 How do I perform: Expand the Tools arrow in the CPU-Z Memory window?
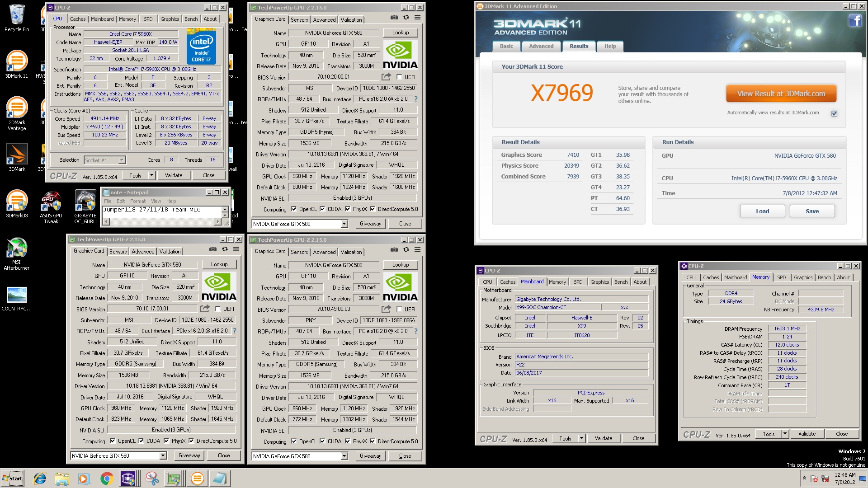[785, 434]
